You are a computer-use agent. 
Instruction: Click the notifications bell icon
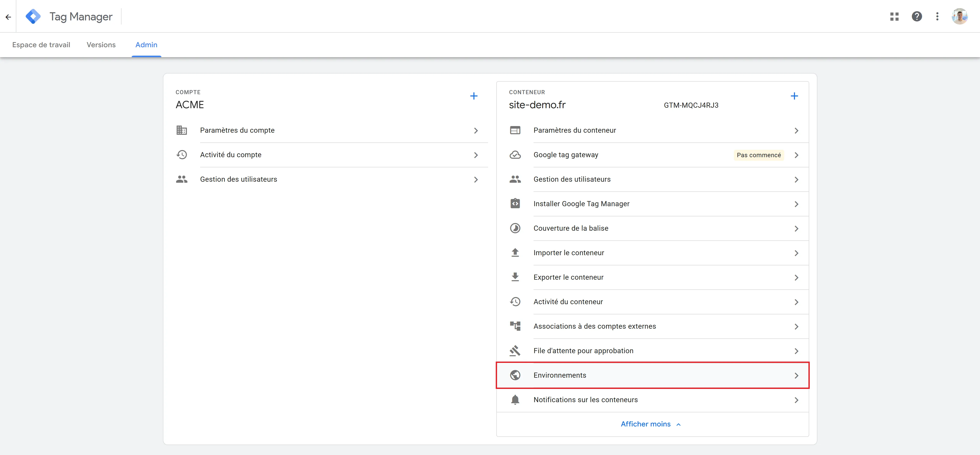515,400
